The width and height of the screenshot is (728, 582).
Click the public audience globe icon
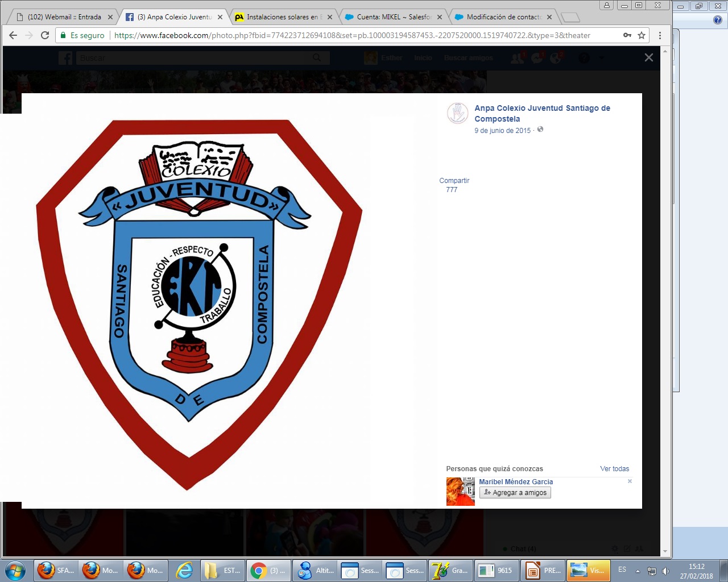[540, 130]
